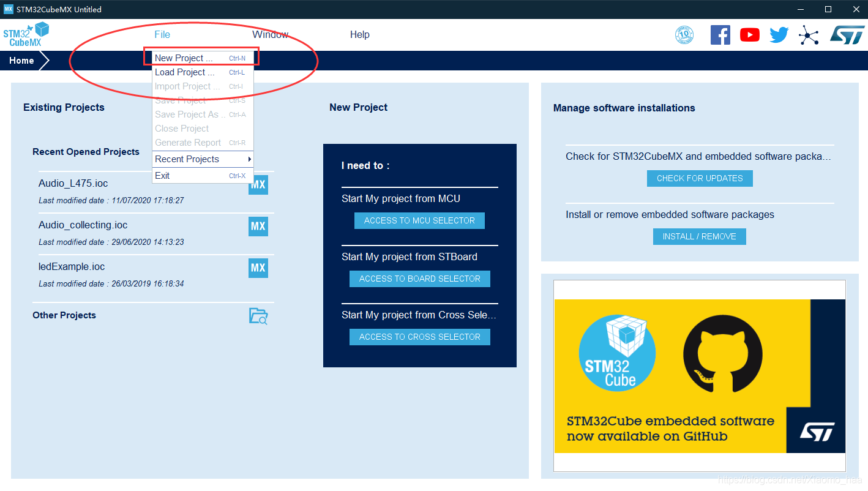
Task: Open ledExample.ioc recent project
Action: point(72,267)
